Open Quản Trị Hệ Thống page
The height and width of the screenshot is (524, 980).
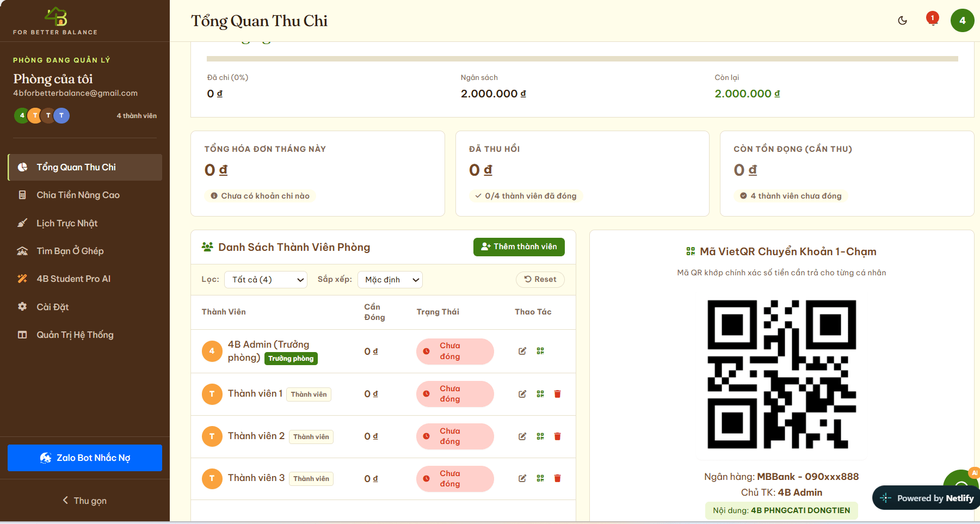(x=85, y=335)
